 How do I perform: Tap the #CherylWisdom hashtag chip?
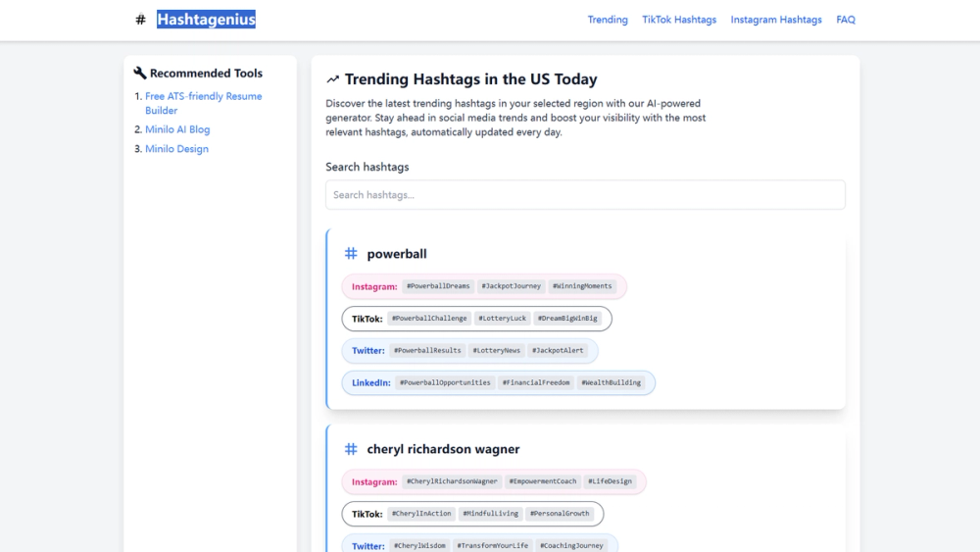coord(419,546)
